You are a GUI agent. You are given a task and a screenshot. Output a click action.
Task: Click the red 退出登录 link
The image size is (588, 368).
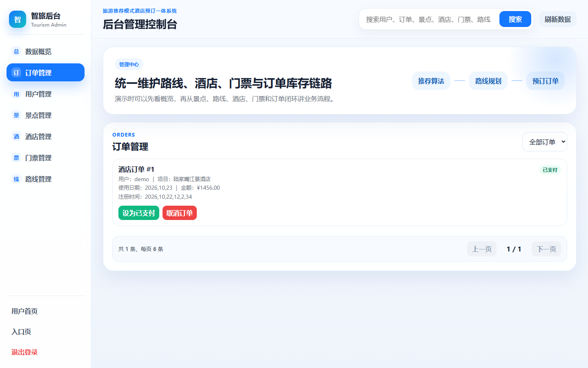click(24, 352)
